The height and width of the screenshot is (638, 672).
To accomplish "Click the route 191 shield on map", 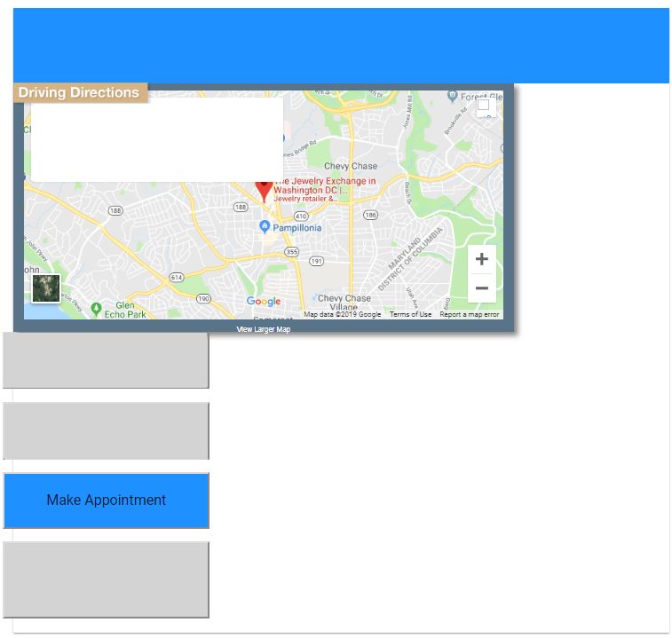I will coord(316,261).
